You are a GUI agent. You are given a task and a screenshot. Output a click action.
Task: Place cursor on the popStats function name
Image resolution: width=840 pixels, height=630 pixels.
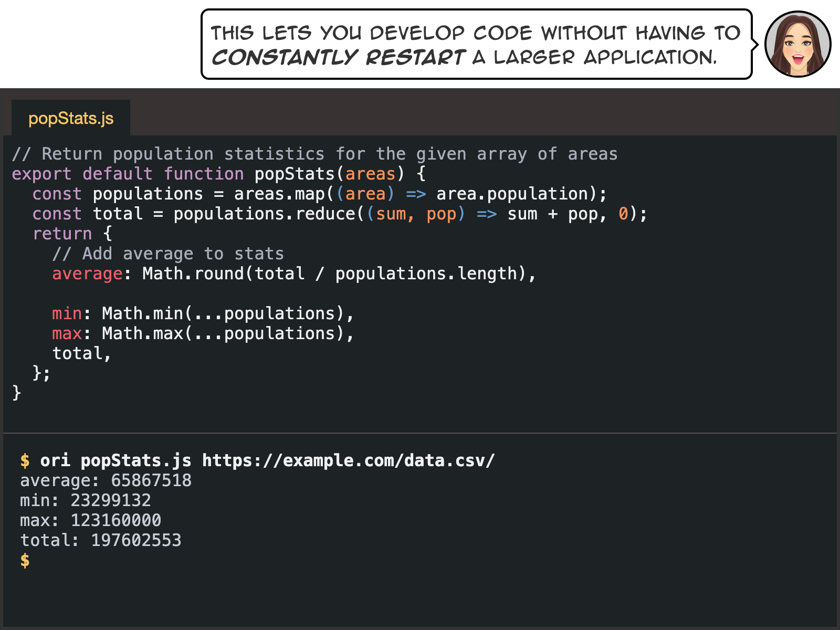[x=294, y=174]
